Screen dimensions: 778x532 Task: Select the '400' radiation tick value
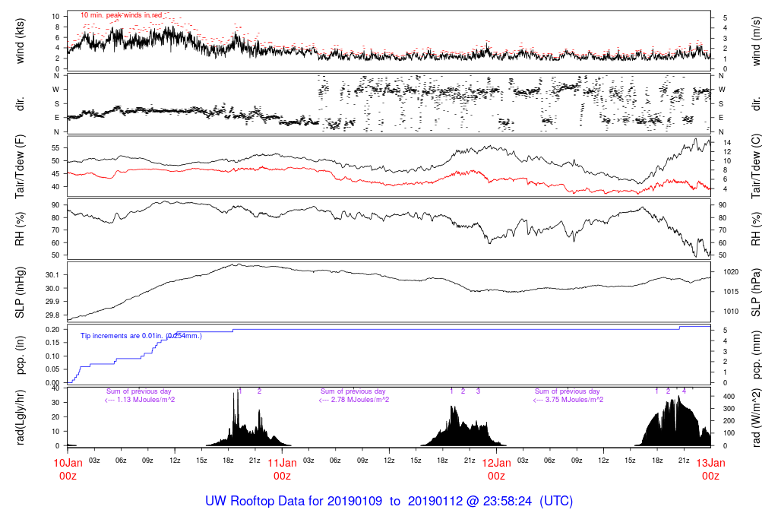(x=729, y=397)
